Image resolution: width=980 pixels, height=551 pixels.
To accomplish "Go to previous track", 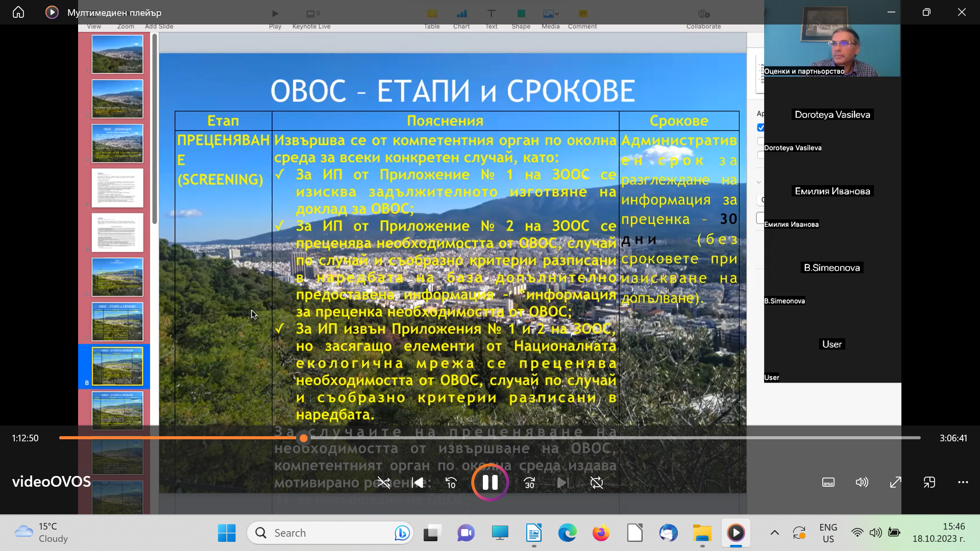I will click(x=418, y=483).
